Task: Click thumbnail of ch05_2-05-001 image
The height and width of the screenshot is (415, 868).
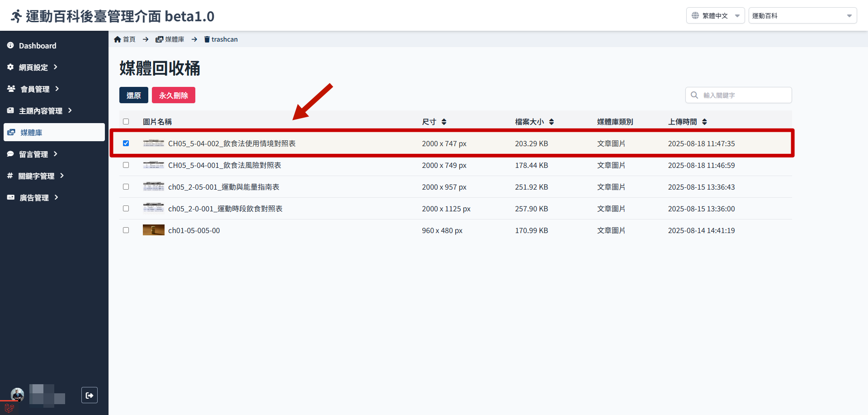Action: pyautogui.click(x=154, y=186)
